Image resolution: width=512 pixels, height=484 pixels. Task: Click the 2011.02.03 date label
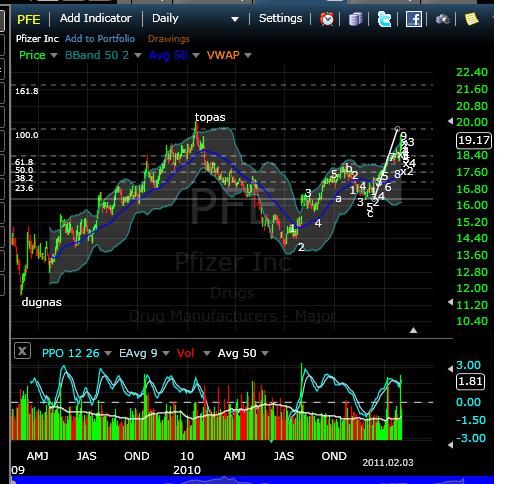click(388, 463)
